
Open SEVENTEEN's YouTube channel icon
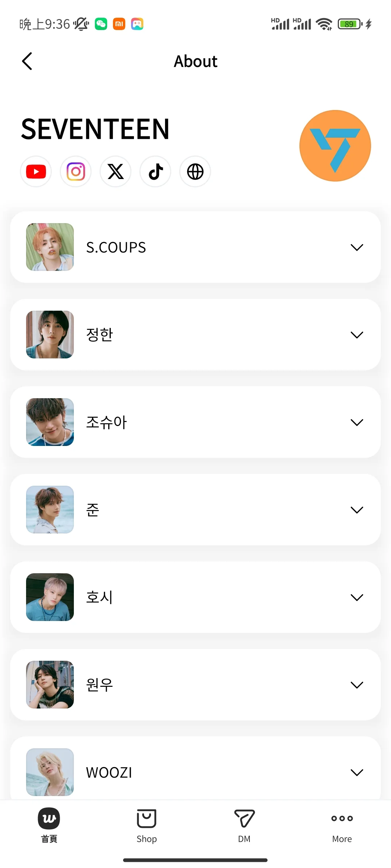point(36,171)
